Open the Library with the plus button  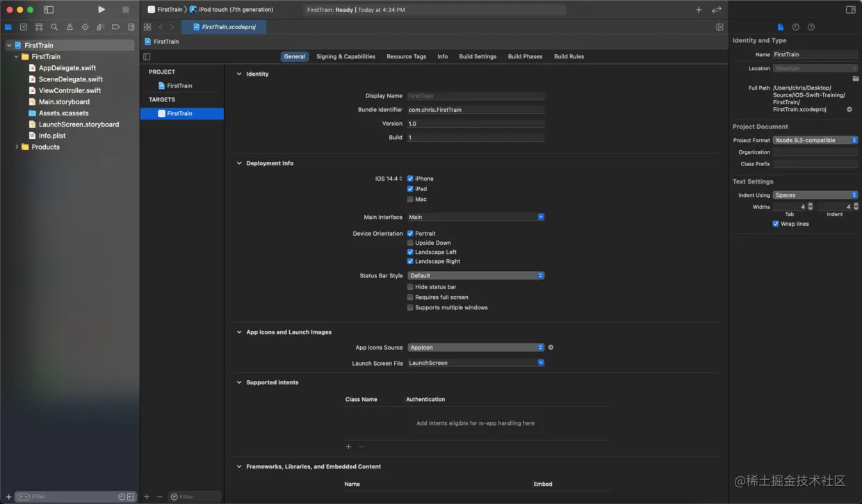pyautogui.click(x=699, y=10)
